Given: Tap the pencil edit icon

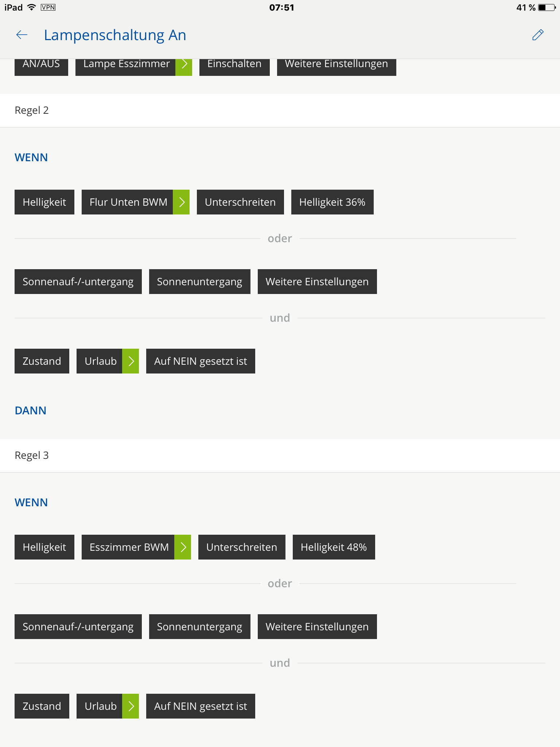Looking at the screenshot, I should pyautogui.click(x=538, y=35).
